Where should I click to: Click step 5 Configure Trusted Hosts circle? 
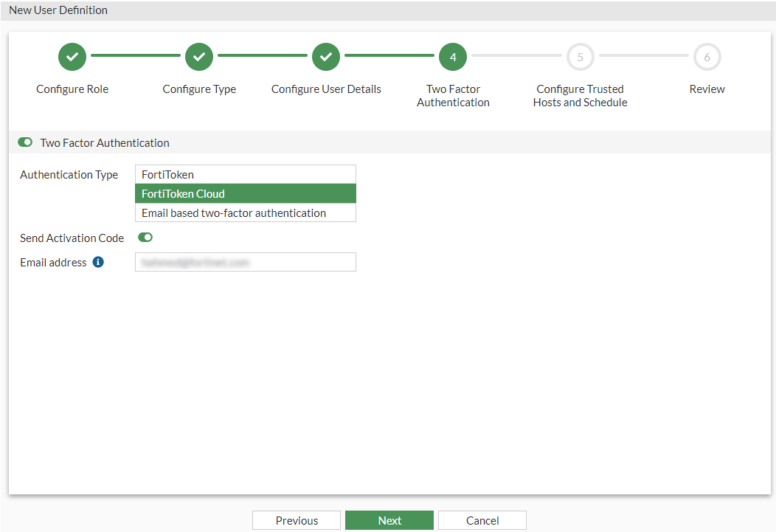[580, 56]
